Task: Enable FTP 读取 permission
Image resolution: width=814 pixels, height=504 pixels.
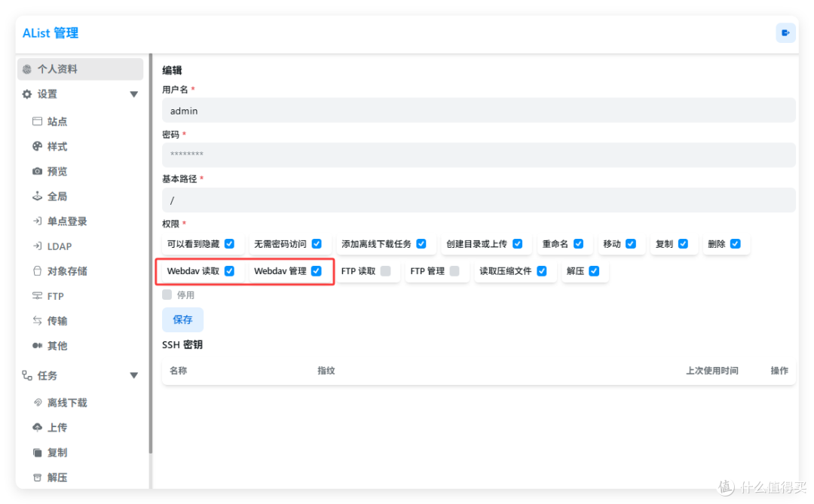Action: point(386,271)
